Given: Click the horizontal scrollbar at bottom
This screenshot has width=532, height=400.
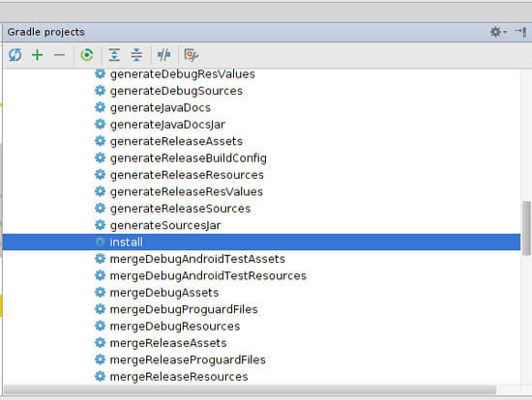Looking at the screenshot, I should point(250,389).
